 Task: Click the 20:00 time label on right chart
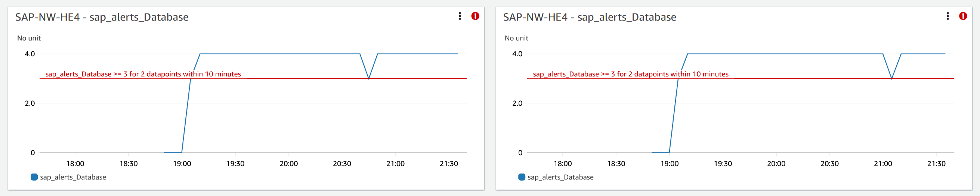(x=776, y=164)
